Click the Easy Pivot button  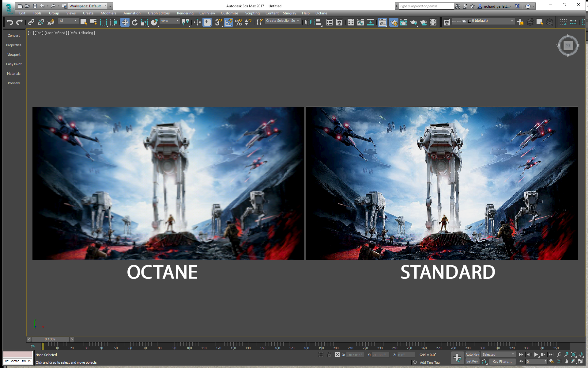click(14, 64)
